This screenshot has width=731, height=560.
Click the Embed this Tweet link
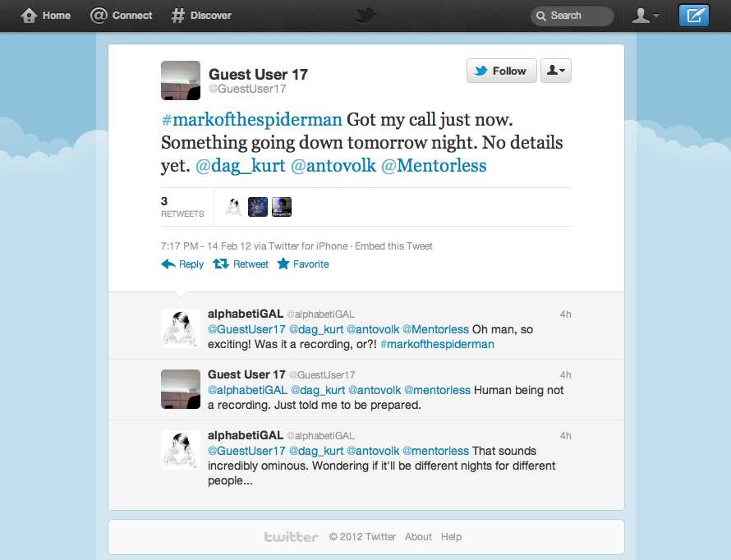point(393,246)
